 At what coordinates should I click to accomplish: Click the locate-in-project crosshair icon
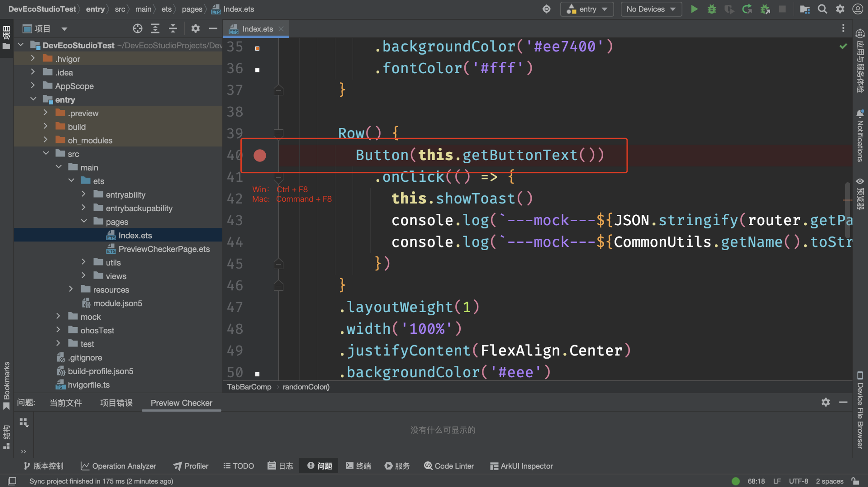[137, 29]
